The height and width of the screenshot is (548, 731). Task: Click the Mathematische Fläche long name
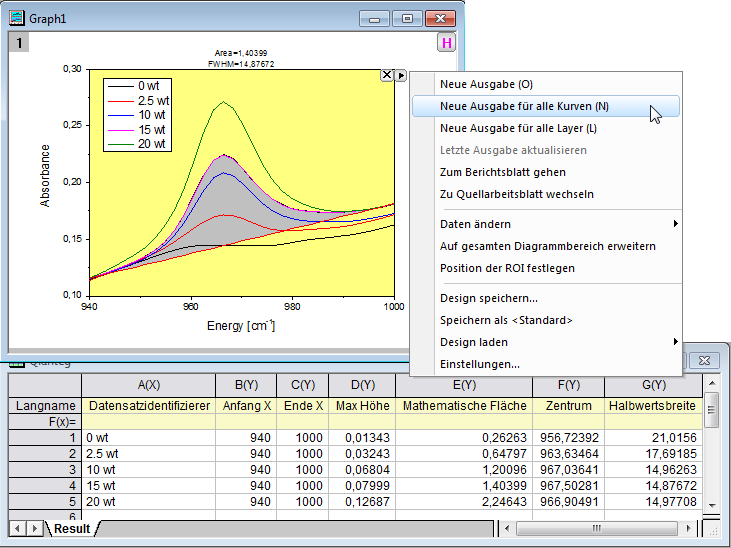pos(464,406)
